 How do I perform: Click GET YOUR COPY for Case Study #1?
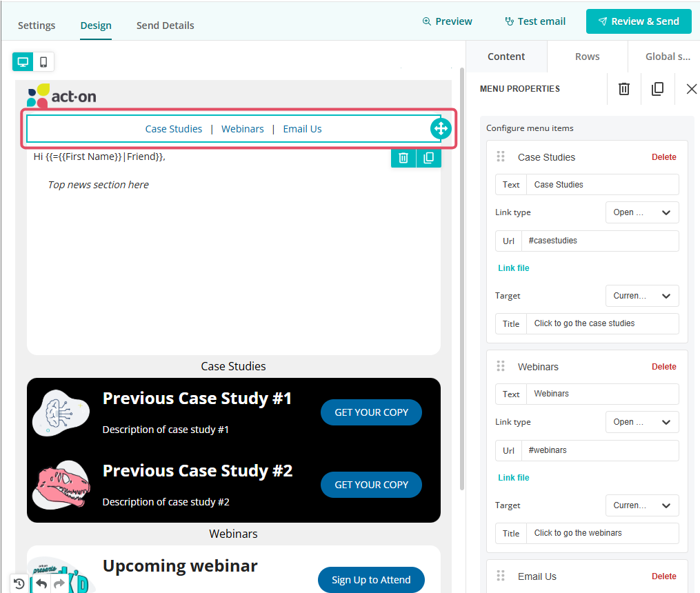[372, 412]
